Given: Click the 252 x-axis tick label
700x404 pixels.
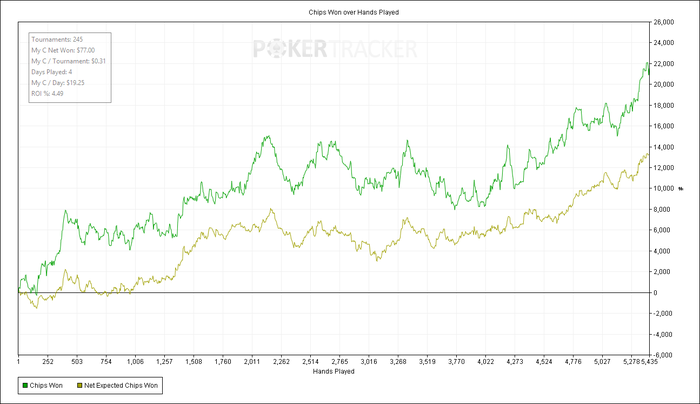Looking at the screenshot, I should pyautogui.click(x=48, y=362).
